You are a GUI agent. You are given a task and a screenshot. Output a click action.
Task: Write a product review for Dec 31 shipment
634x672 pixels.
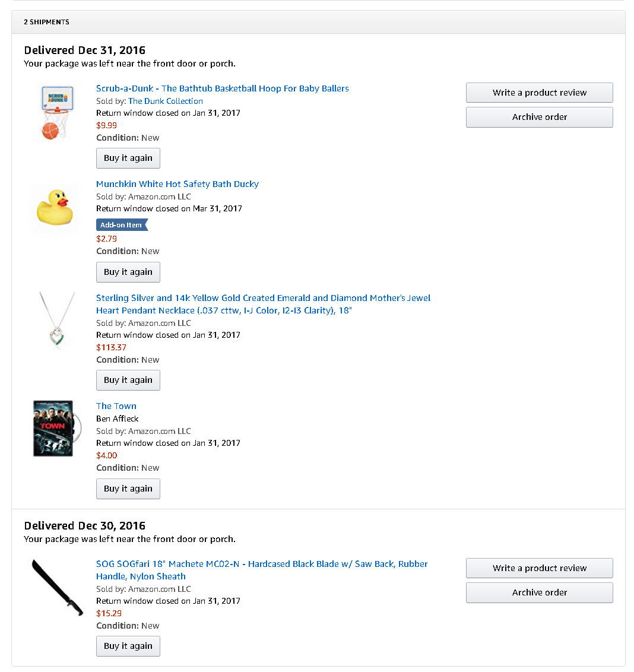pyautogui.click(x=539, y=93)
